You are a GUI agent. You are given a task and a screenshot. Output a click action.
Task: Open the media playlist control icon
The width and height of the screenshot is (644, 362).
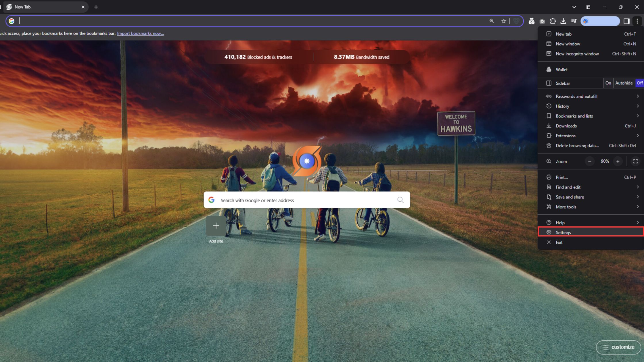(574, 21)
